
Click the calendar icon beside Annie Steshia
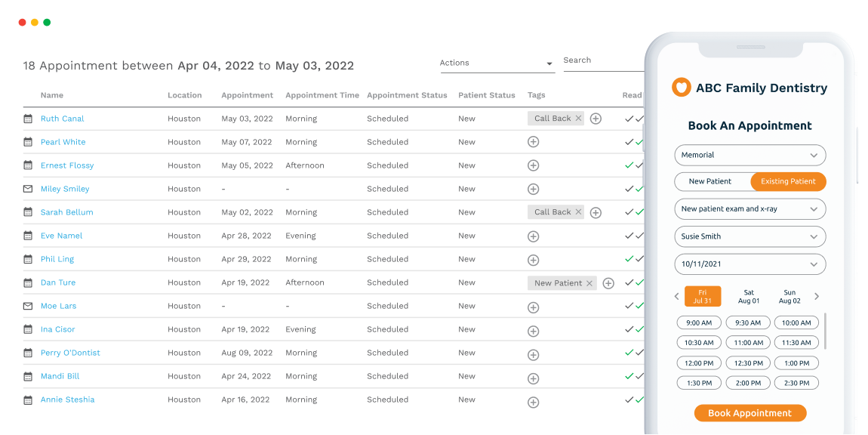(x=27, y=400)
